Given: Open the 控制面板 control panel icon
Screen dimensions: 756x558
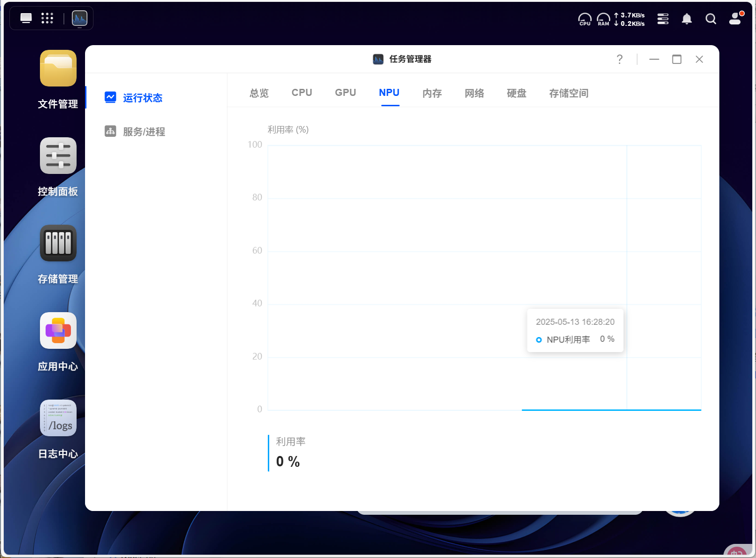Looking at the screenshot, I should click(58, 156).
